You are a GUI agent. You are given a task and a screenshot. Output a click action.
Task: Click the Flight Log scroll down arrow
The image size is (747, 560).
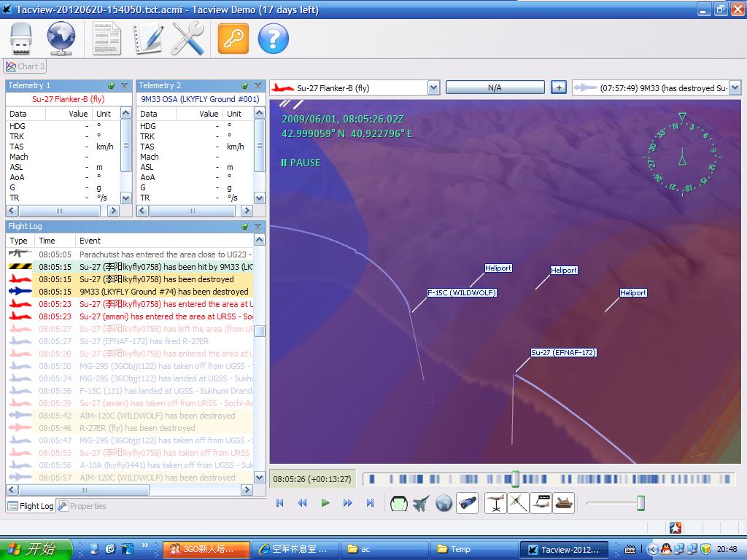tap(259, 478)
